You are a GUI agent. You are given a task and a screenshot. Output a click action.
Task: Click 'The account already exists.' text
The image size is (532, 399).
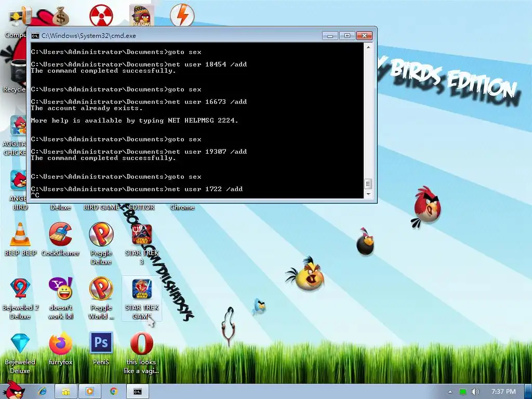[87, 108]
